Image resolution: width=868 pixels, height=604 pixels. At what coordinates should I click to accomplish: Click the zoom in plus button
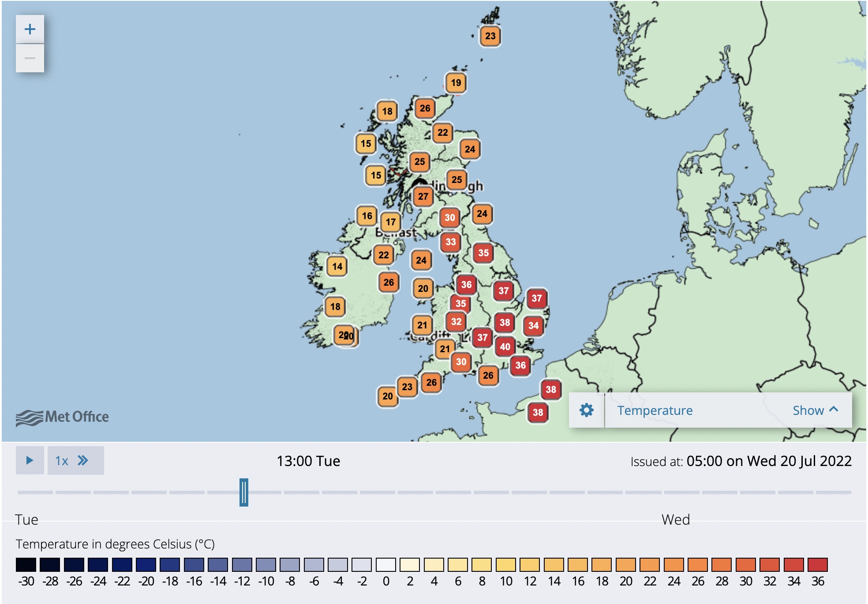30,29
